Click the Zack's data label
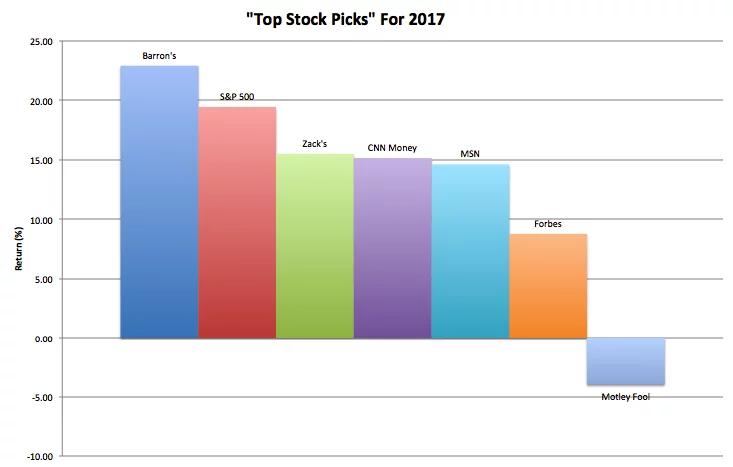733x467 pixels. point(315,144)
